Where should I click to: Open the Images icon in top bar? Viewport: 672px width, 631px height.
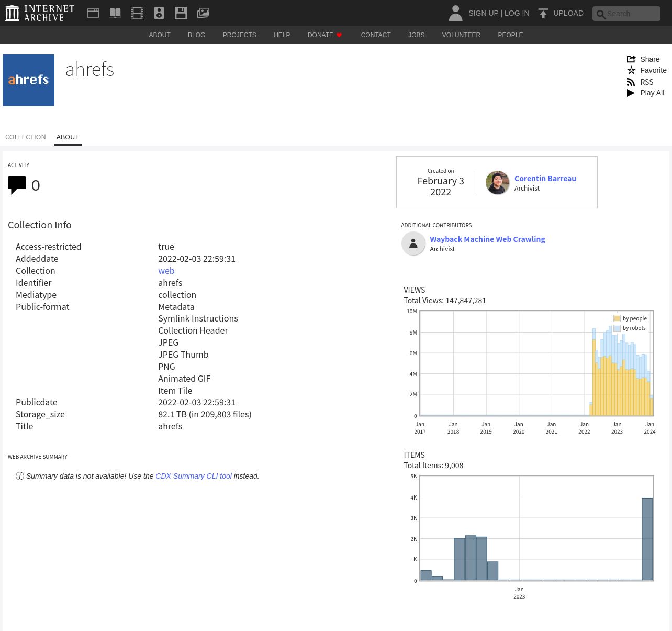[x=203, y=13]
